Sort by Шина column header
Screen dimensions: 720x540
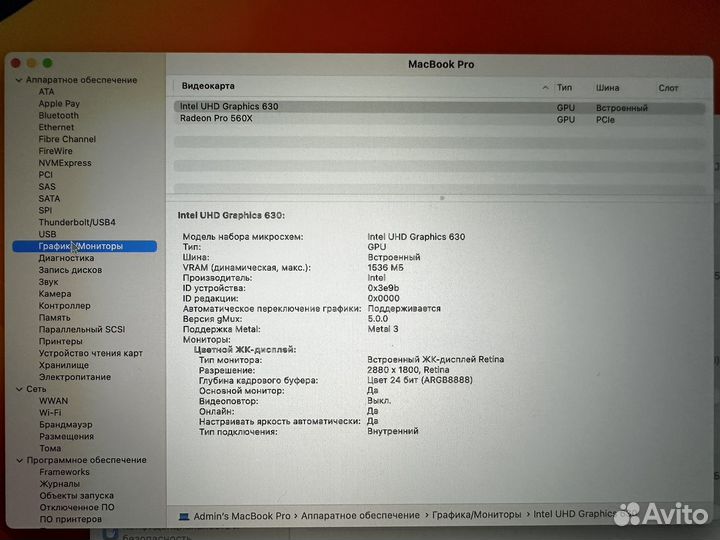607,88
